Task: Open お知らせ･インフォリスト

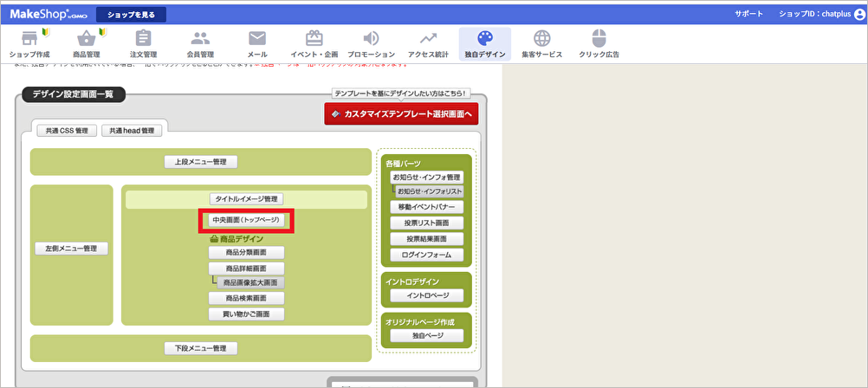Action: 430,191
